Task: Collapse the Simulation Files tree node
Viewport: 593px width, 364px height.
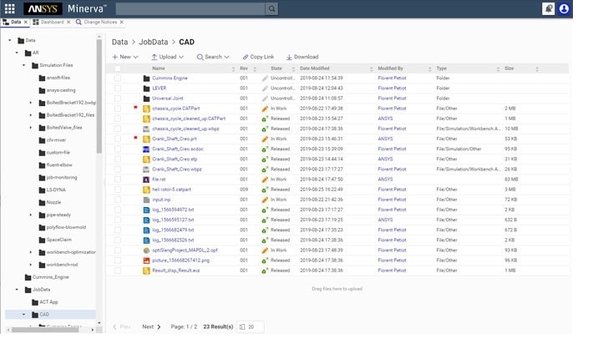Action: pos(24,65)
